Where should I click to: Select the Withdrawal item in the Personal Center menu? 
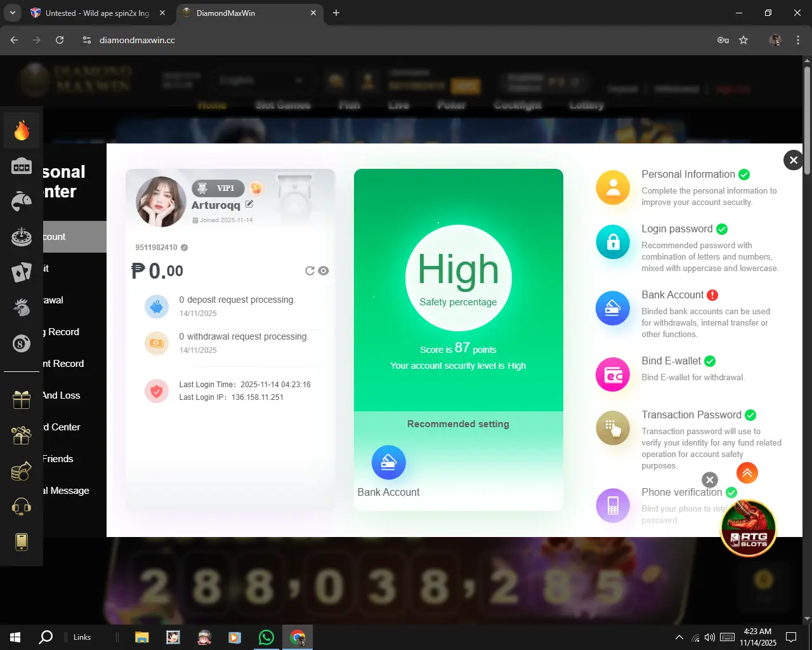click(75, 300)
